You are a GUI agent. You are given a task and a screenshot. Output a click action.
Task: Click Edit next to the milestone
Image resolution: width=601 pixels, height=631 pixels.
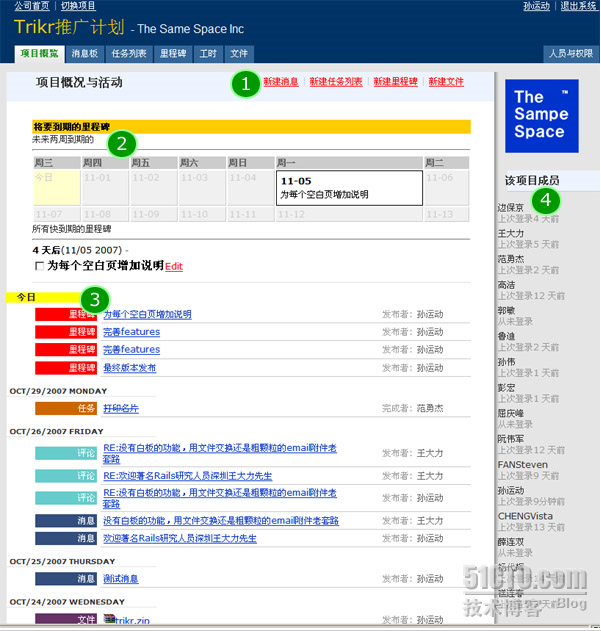point(174,266)
